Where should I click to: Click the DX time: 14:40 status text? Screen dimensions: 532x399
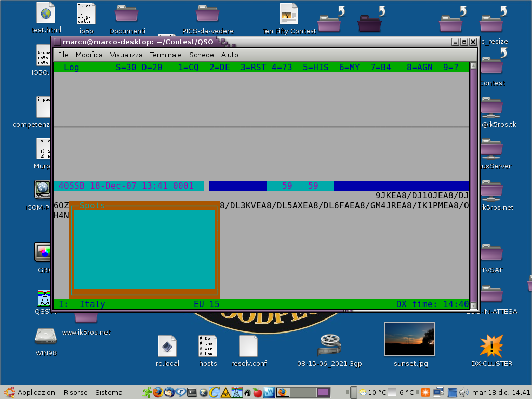pyautogui.click(x=432, y=304)
